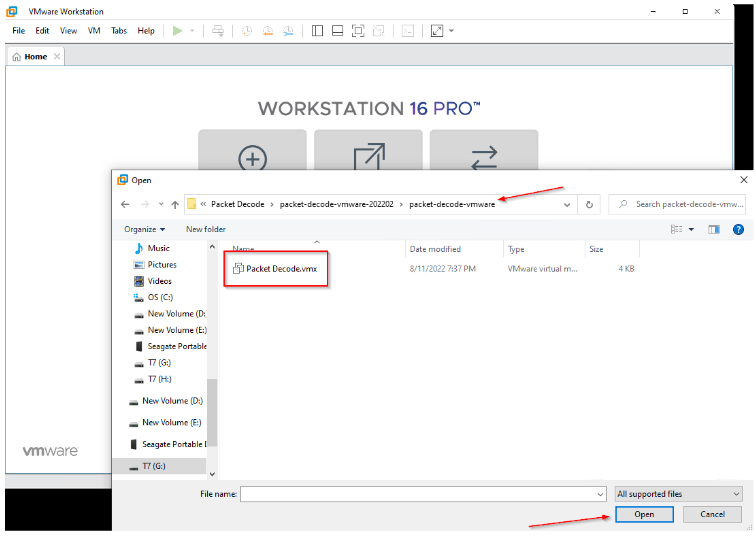Click the Take Snapshot clock icon
Viewport: 756px width, 536px height.
(x=246, y=31)
